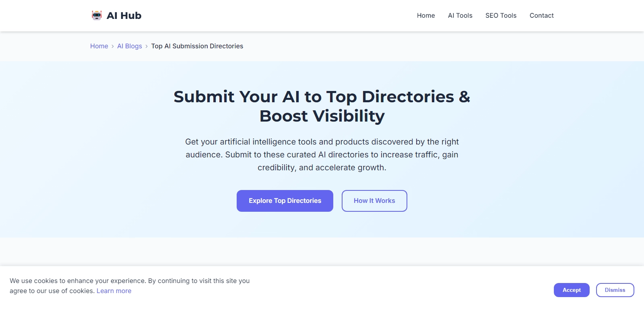Open the Home navigation item
644x314 pixels.
pos(425,16)
